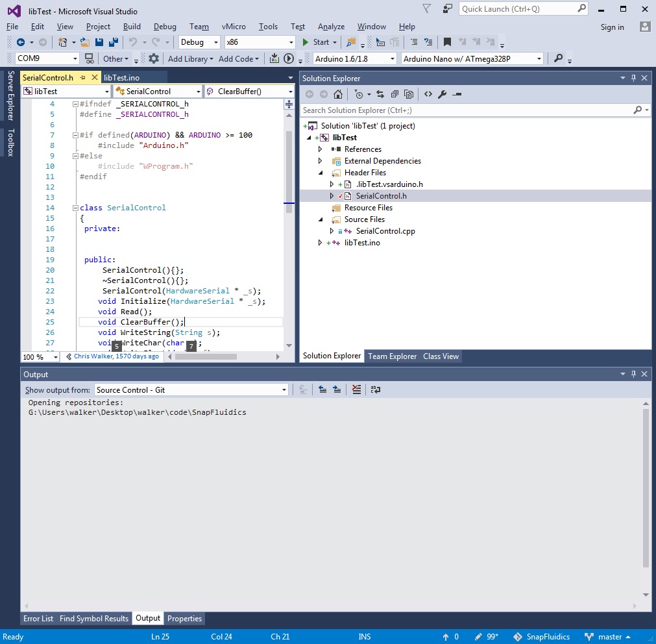Click the Add Code button

click(239, 59)
